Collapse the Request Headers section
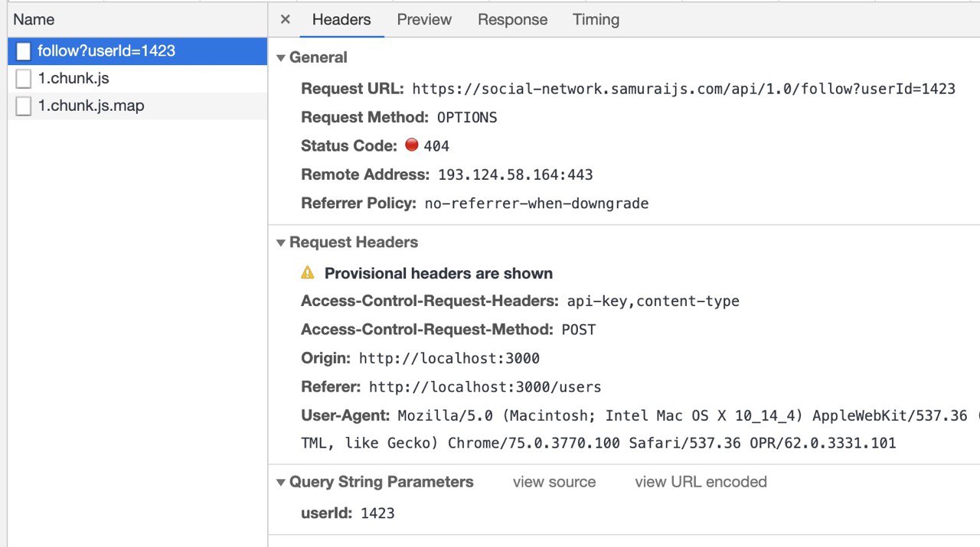Screen dimensions: 980x547 pyautogui.click(x=281, y=243)
